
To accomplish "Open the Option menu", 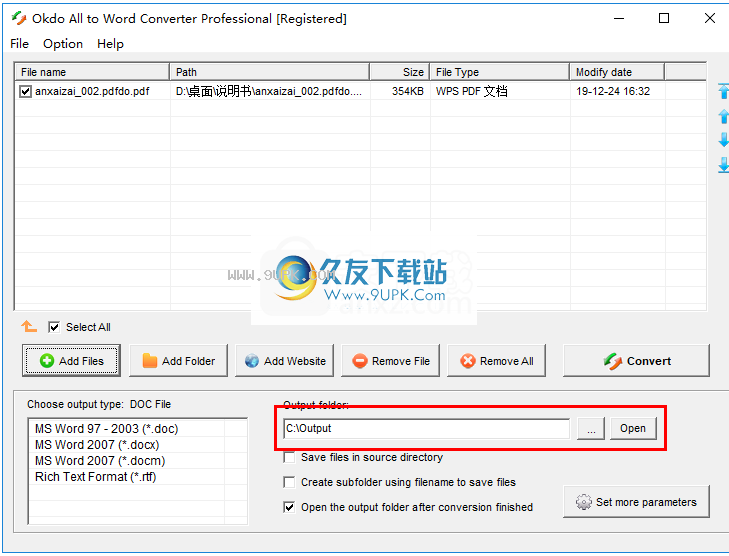I will [63, 44].
